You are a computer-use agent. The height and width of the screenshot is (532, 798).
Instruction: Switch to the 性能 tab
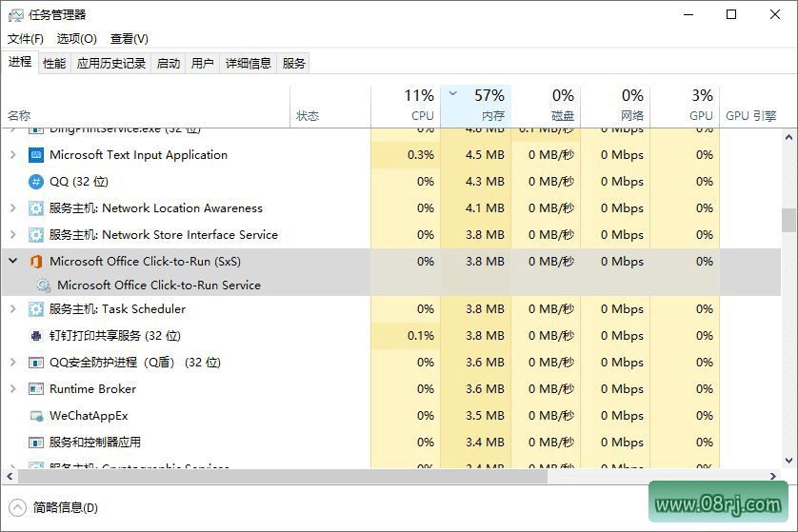54,63
